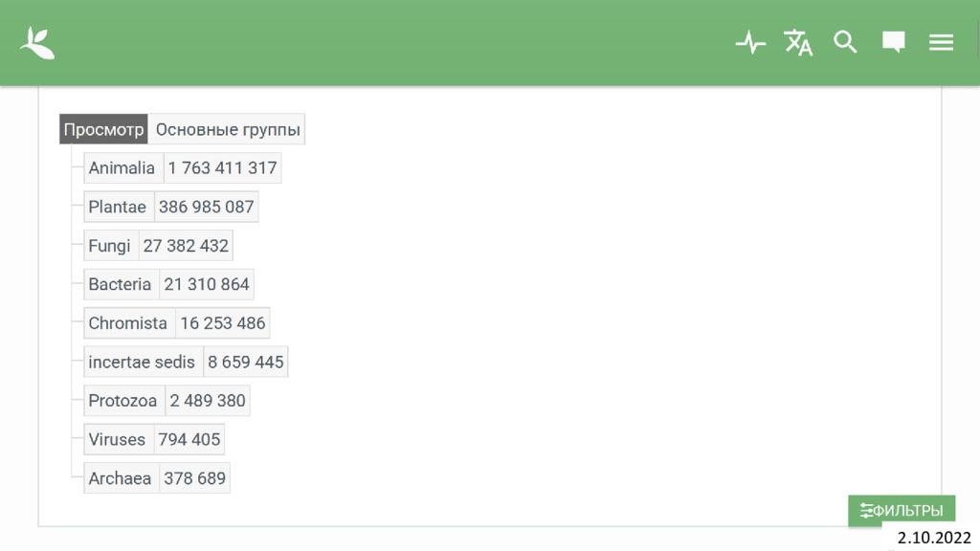980x551 pixels.
Task: Expand the Fungi tree node
Action: [x=111, y=246]
